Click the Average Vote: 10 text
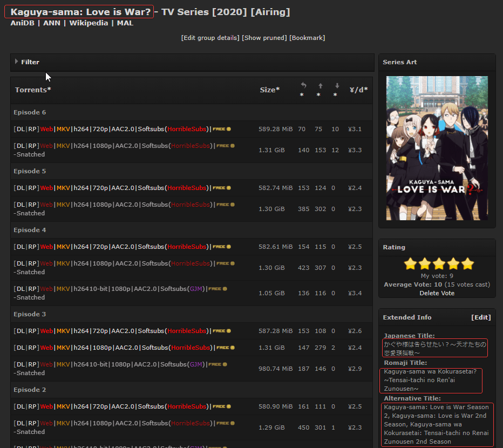This screenshot has height=448, width=503. pos(412,284)
